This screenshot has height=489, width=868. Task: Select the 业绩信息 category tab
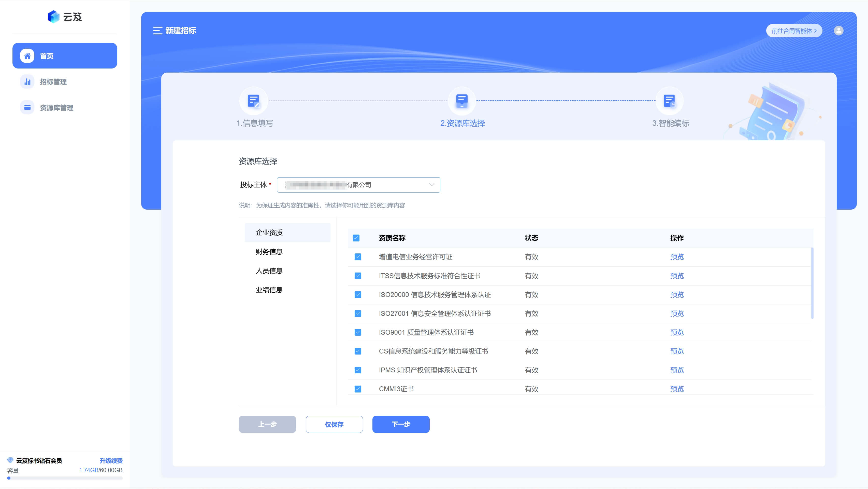tap(269, 290)
